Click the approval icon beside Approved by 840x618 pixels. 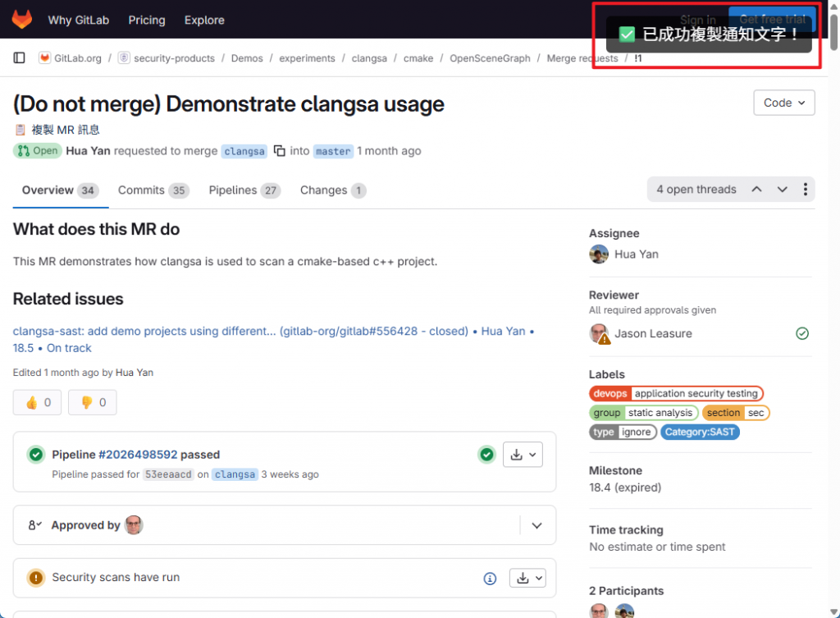click(34, 525)
